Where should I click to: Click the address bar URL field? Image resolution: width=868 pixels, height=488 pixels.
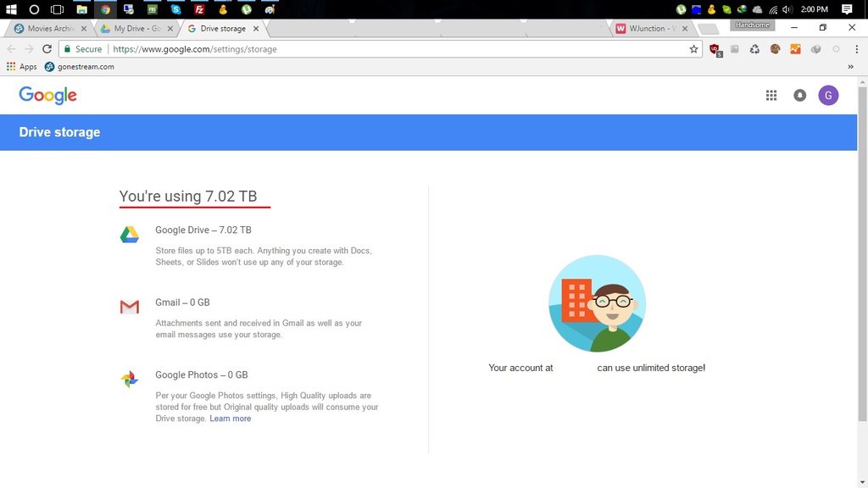pyautogui.click(x=381, y=49)
